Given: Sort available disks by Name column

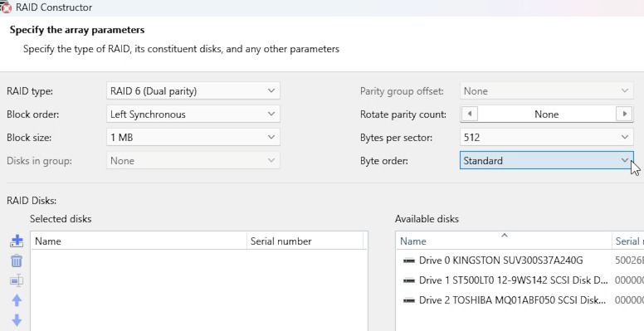Looking at the screenshot, I should [x=505, y=241].
